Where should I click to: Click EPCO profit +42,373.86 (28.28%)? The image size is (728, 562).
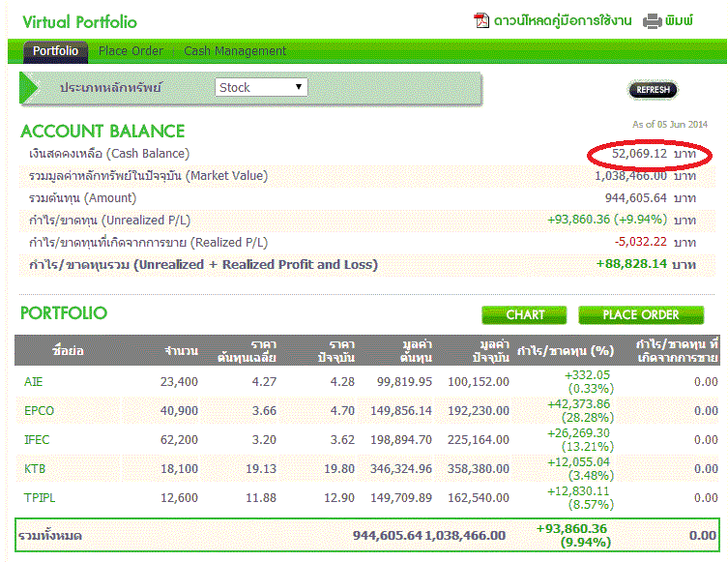[x=580, y=411]
